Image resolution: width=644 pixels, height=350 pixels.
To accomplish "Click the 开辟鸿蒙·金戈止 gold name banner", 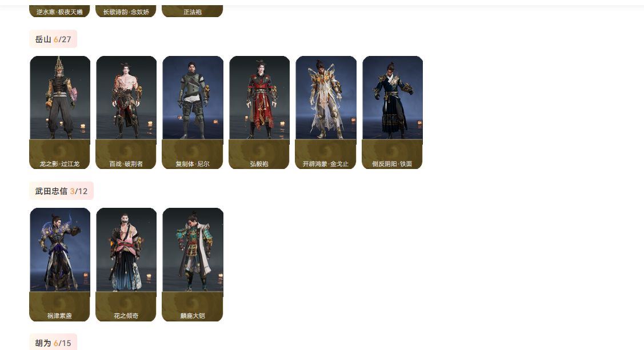I will coord(326,154).
